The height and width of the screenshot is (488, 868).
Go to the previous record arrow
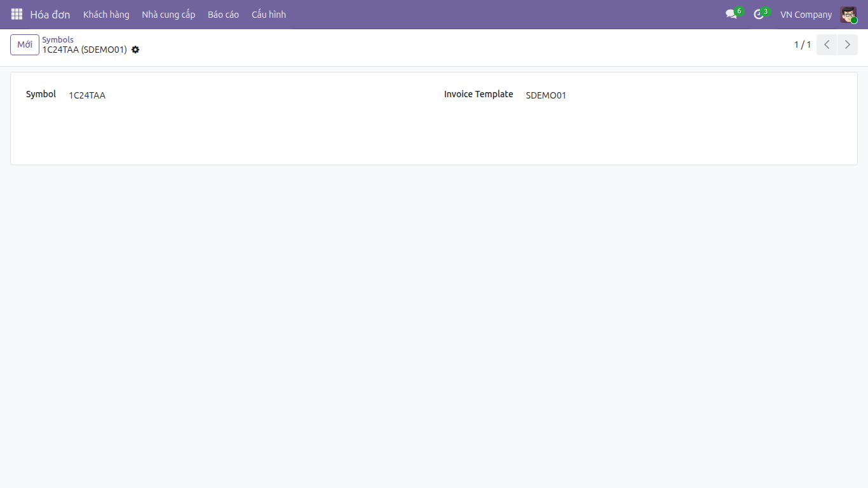click(x=827, y=44)
